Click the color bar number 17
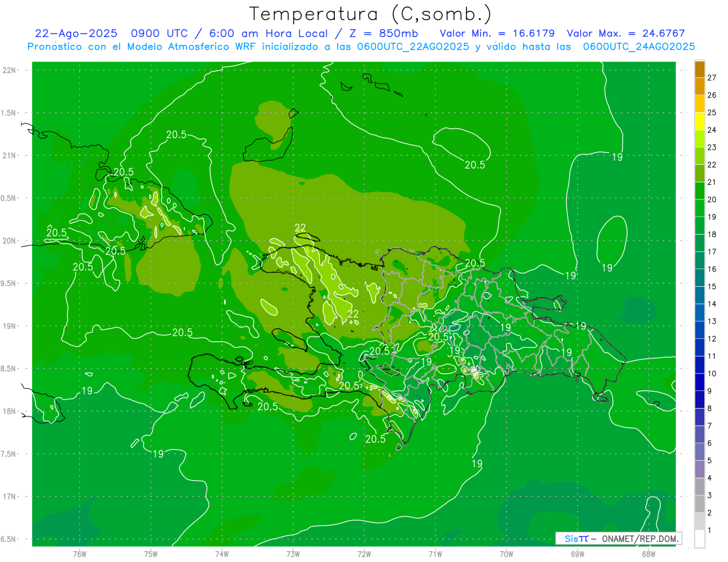The height and width of the screenshot is (562, 728). coord(712,252)
